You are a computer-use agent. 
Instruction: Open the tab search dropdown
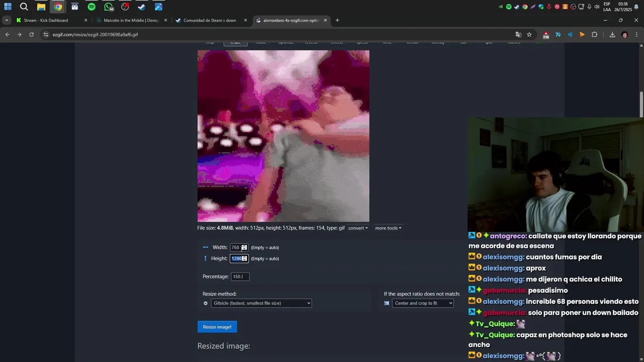click(6, 20)
